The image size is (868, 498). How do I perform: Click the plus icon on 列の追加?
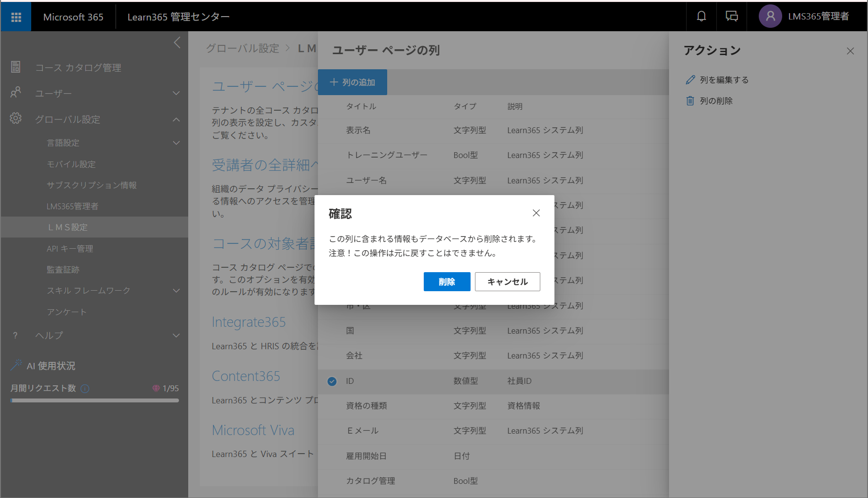334,82
